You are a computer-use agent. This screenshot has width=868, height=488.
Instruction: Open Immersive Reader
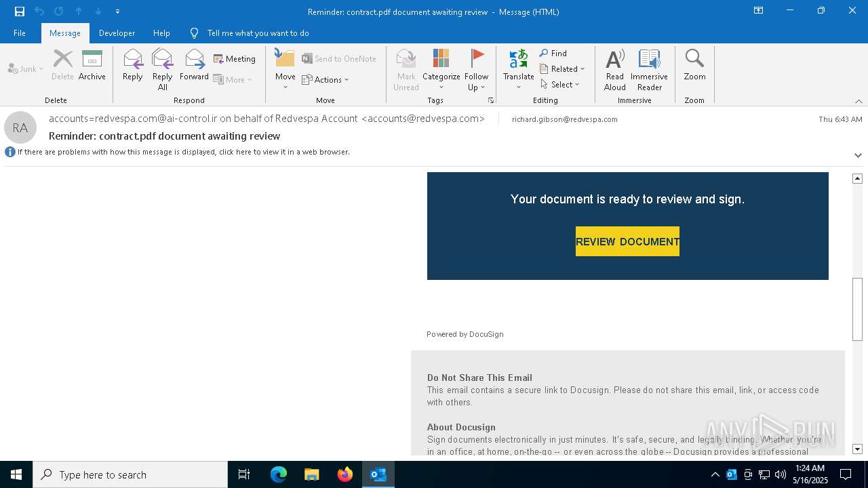(650, 70)
